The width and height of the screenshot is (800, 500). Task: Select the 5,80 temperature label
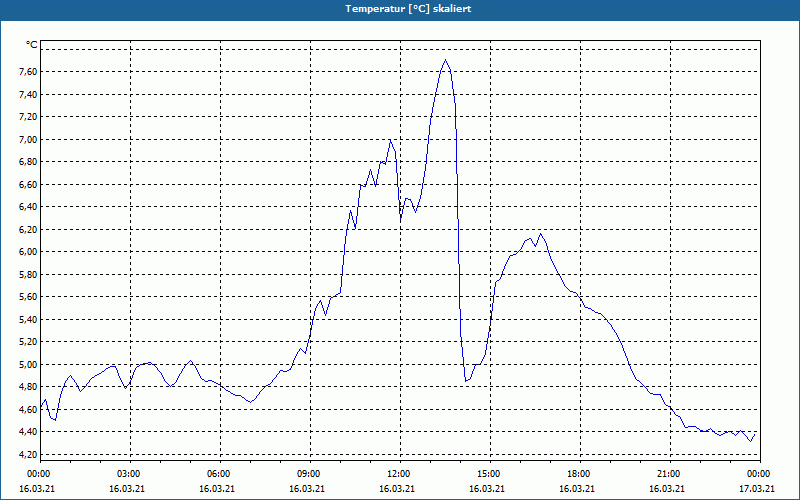[x=28, y=274]
